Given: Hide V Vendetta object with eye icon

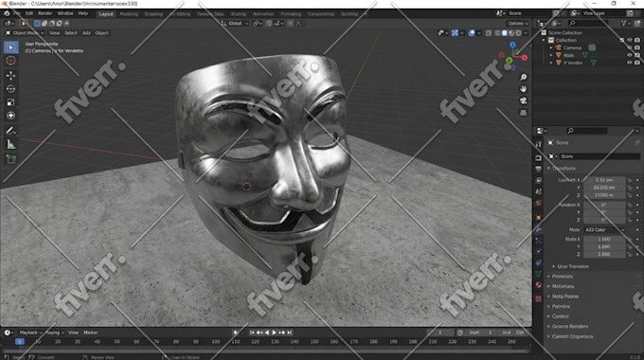Looking at the screenshot, I should [x=629, y=63].
